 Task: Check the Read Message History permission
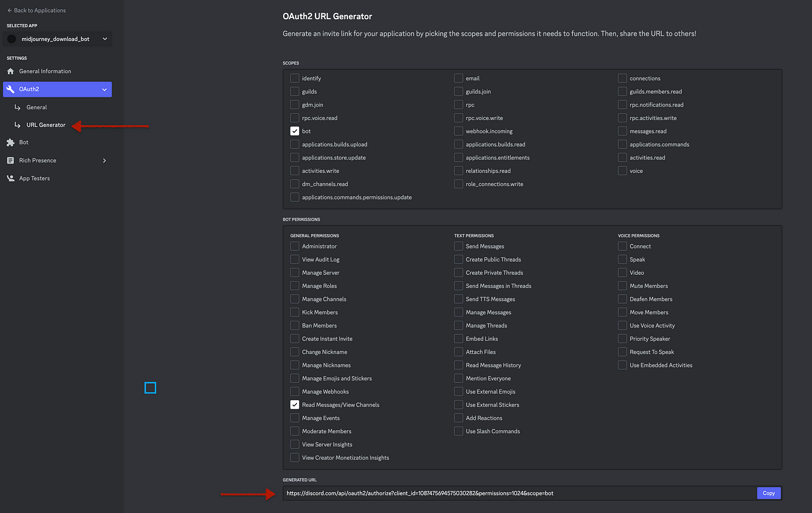459,365
